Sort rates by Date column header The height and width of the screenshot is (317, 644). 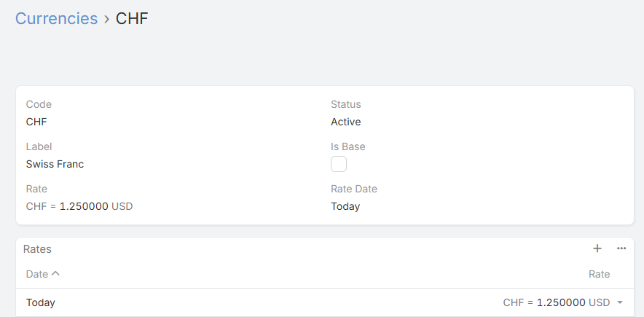click(37, 274)
